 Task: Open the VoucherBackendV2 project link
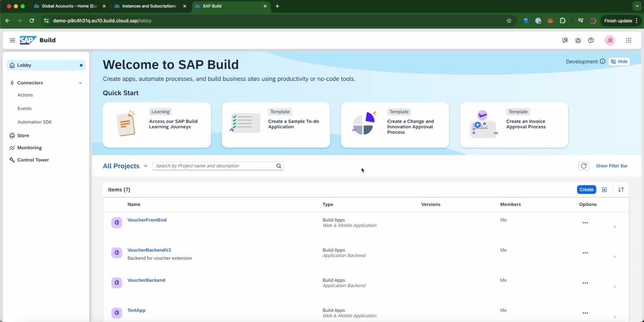[149, 250]
